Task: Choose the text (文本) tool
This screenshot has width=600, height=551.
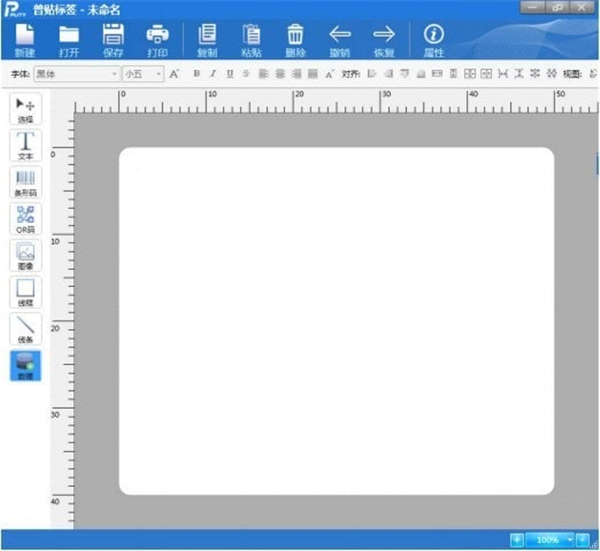Action: coord(26,146)
